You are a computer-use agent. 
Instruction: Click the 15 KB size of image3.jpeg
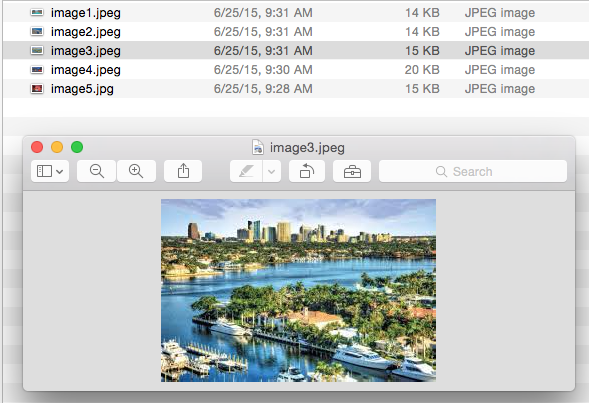pyautogui.click(x=422, y=50)
